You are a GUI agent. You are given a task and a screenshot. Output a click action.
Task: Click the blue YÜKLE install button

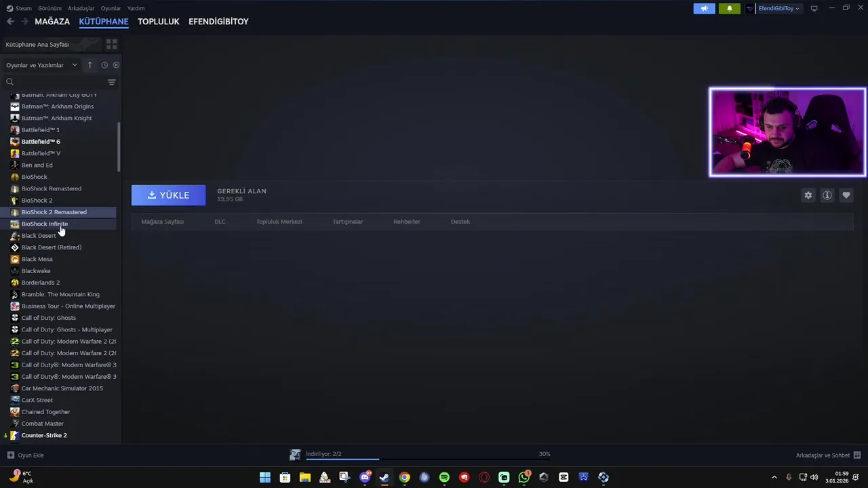[168, 195]
